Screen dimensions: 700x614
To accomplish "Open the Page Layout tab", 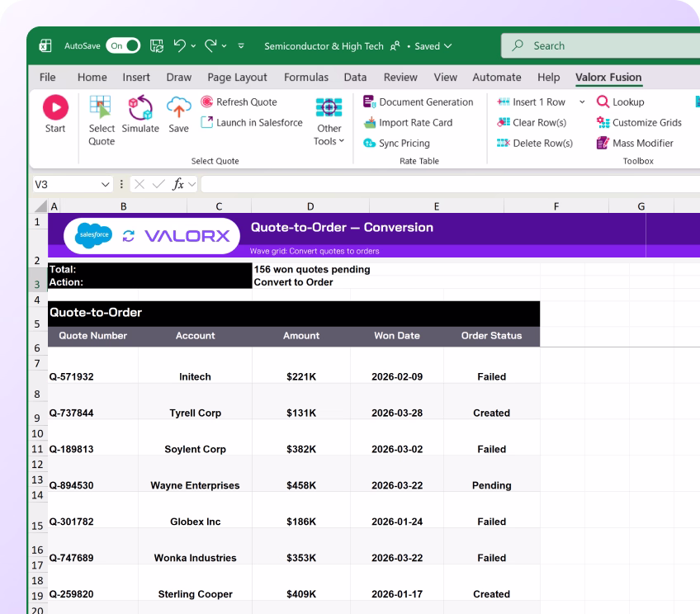I will point(237,78).
